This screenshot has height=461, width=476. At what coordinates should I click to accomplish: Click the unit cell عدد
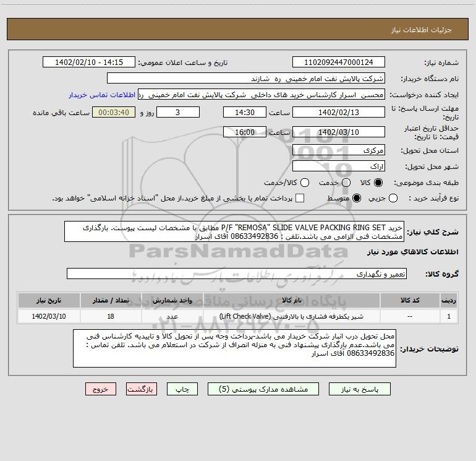coord(172,316)
